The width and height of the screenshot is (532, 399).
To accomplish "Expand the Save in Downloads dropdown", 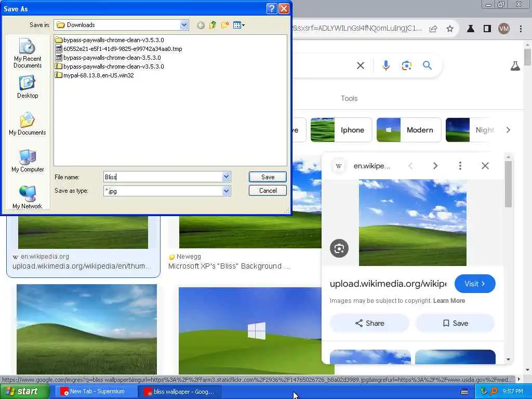I will [x=184, y=25].
